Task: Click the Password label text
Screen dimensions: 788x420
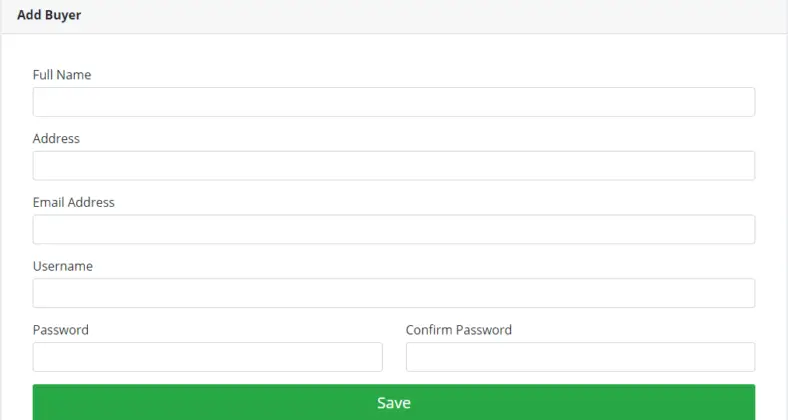Action: click(60, 330)
